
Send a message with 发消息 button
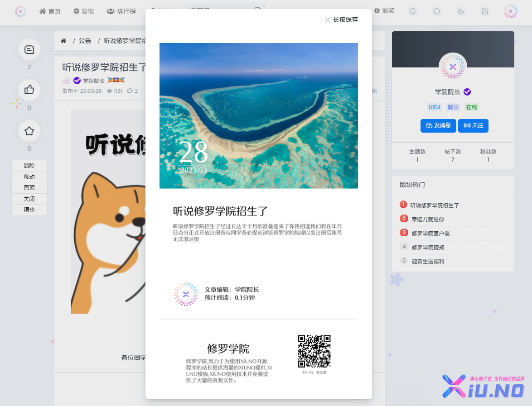(438, 125)
